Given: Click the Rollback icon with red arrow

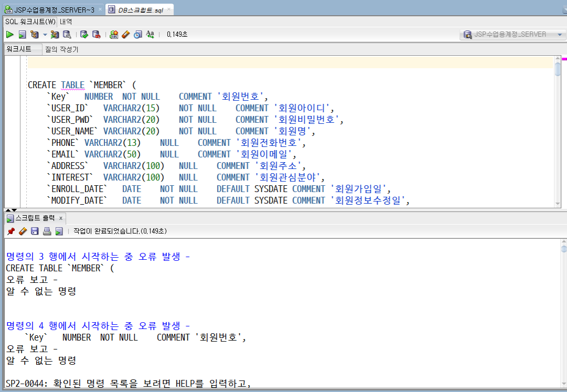Looking at the screenshot, I should [x=96, y=34].
